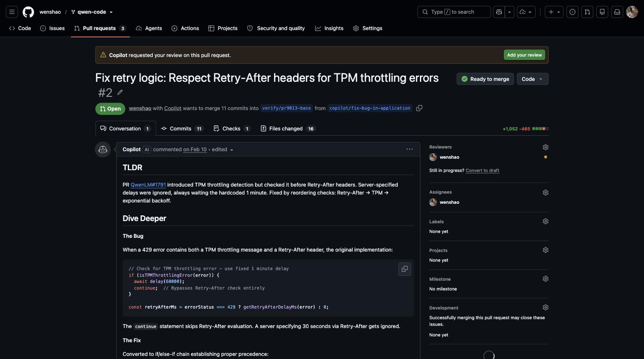Click the "No milestone" text
This screenshot has width=644, height=359.
coord(443,289)
